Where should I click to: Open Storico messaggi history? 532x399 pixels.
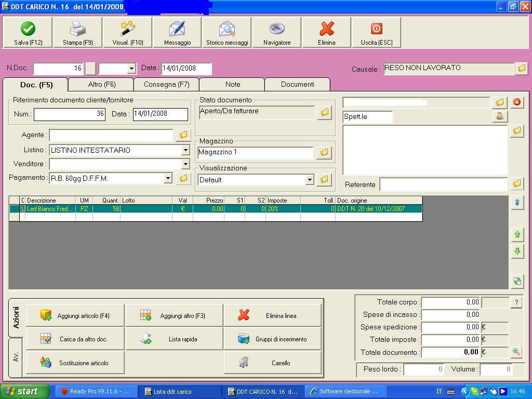(x=227, y=33)
